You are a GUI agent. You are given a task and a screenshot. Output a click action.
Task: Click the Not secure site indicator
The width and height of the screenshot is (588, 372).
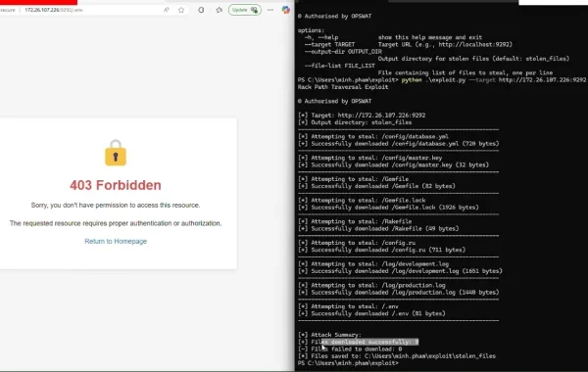pos(8,10)
